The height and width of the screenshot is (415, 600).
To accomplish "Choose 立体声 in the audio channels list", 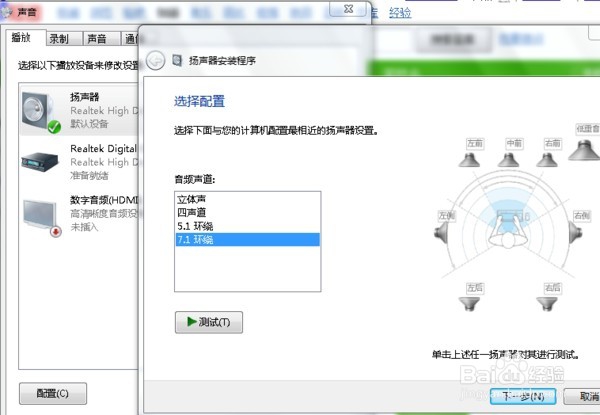I will pos(248,199).
